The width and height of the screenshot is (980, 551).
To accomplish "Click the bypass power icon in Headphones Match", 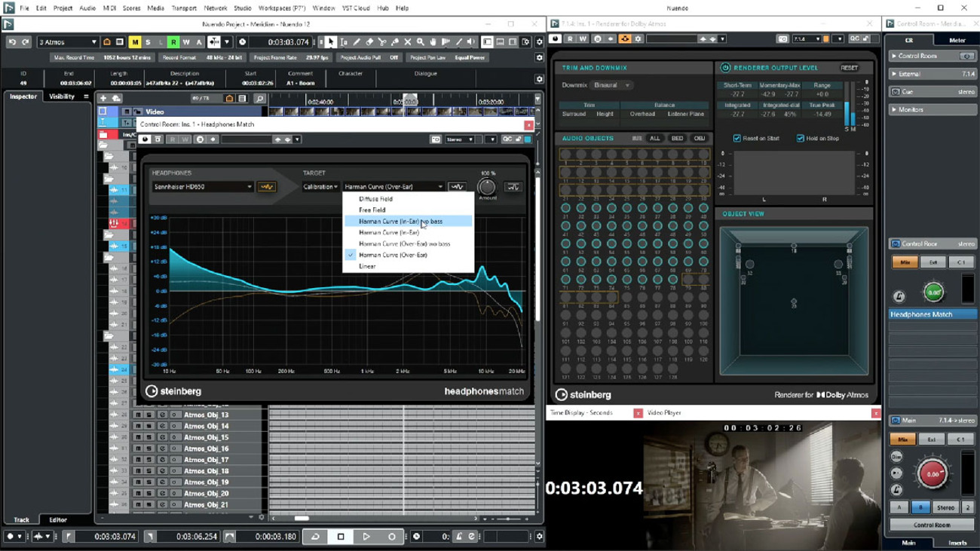I will pos(145,139).
